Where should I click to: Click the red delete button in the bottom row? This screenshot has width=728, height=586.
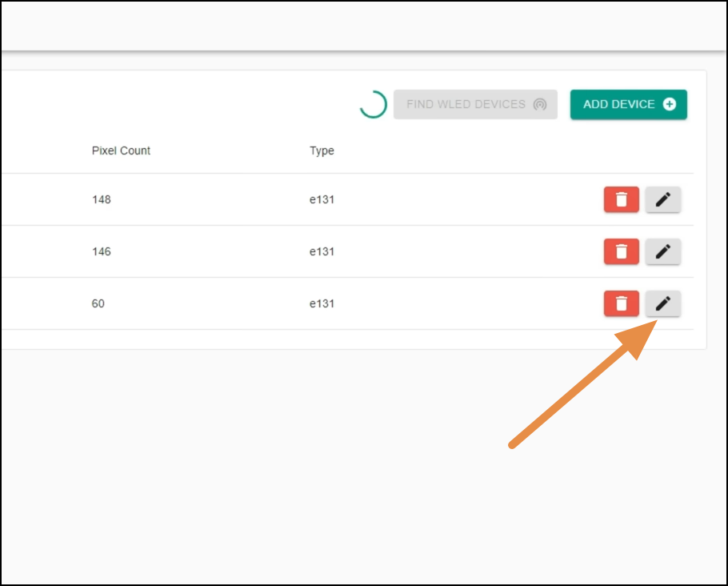click(x=621, y=303)
